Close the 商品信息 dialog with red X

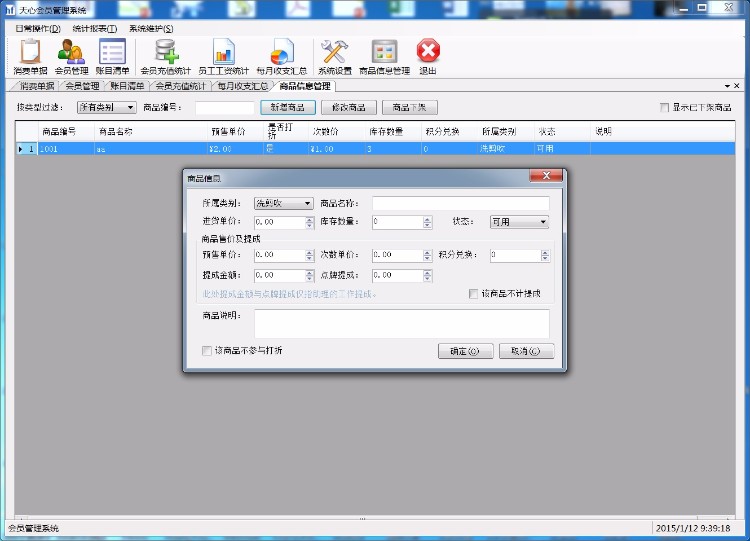point(546,176)
